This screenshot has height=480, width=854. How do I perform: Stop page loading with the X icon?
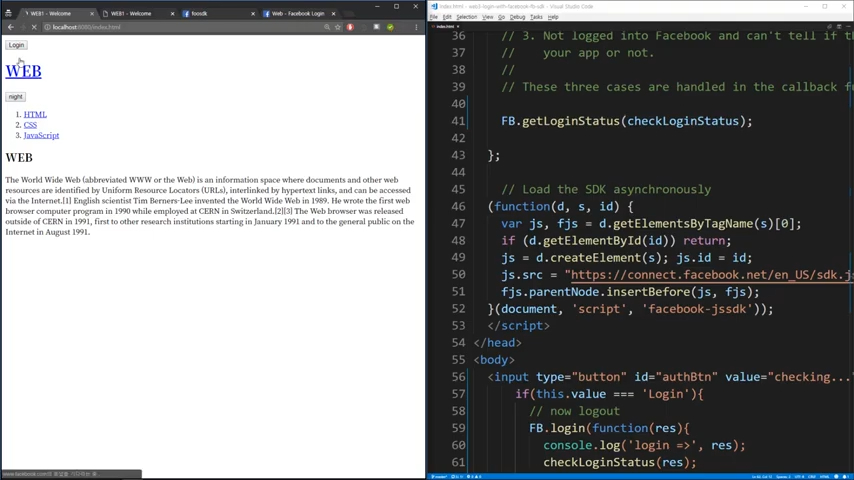click(34, 27)
